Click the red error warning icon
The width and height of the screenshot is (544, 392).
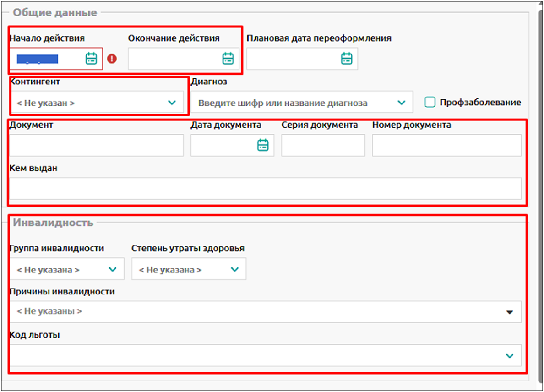(x=112, y=59)
